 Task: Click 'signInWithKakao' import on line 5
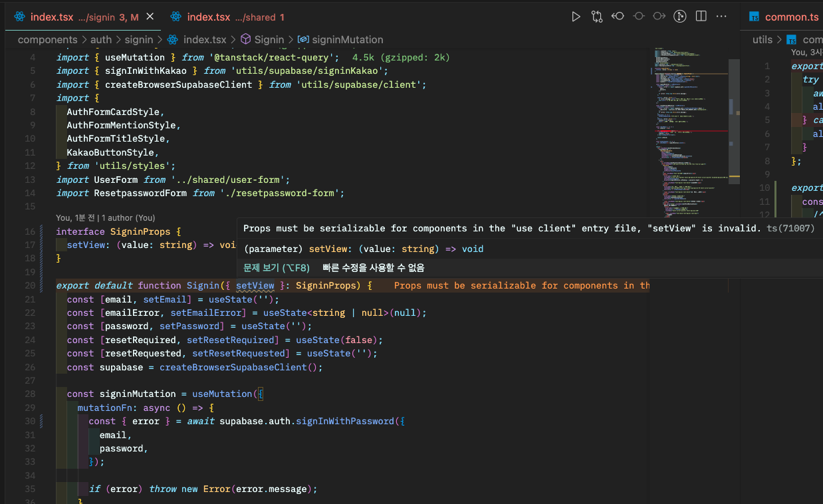point(146,71)
